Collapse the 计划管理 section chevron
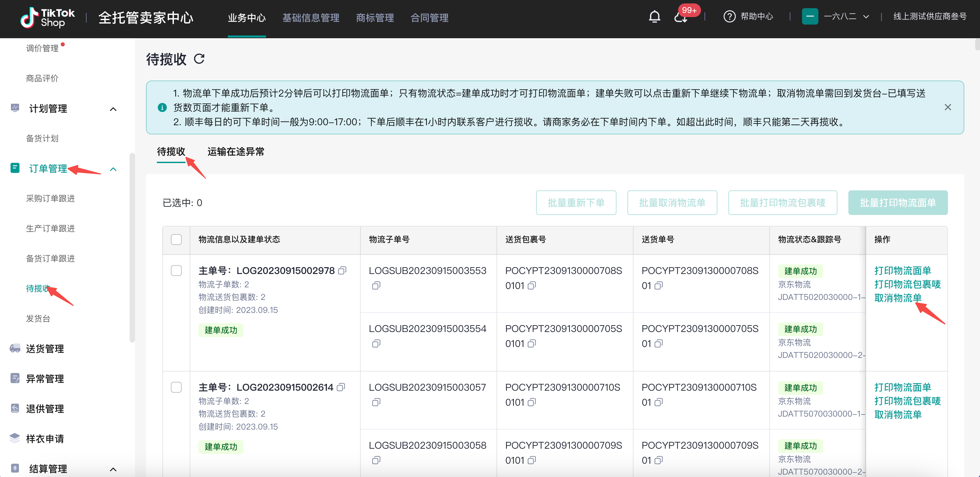The width and height of the screenshot is (980, 477). [x=113, y=109]
